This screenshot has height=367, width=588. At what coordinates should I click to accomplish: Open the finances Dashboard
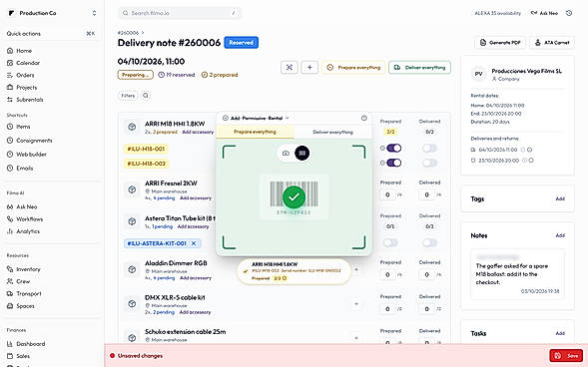coord(26,344)
